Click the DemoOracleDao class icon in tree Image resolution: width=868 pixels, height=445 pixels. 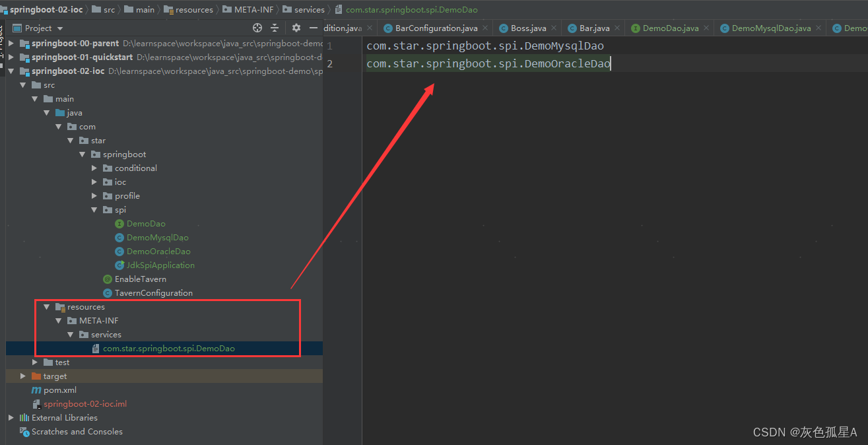tap(119, 252)
